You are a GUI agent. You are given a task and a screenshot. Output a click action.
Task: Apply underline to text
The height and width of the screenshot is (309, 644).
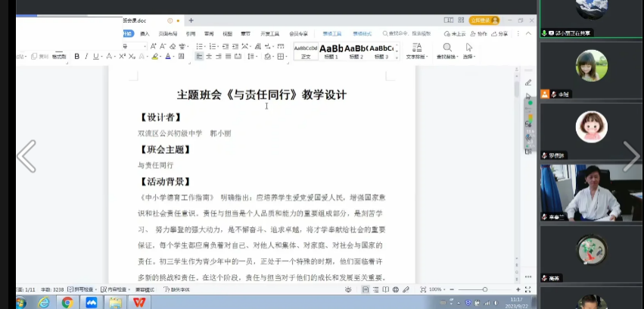(95, 57)
